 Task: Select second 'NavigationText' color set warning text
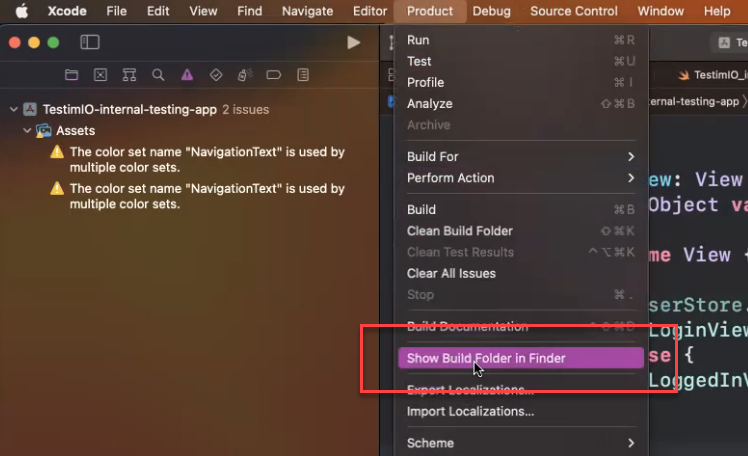207,196
